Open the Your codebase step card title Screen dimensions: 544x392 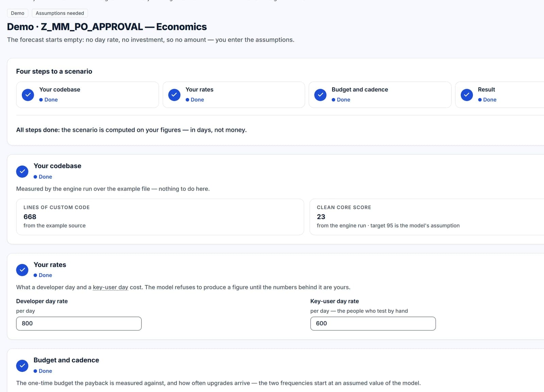[60, 89]
